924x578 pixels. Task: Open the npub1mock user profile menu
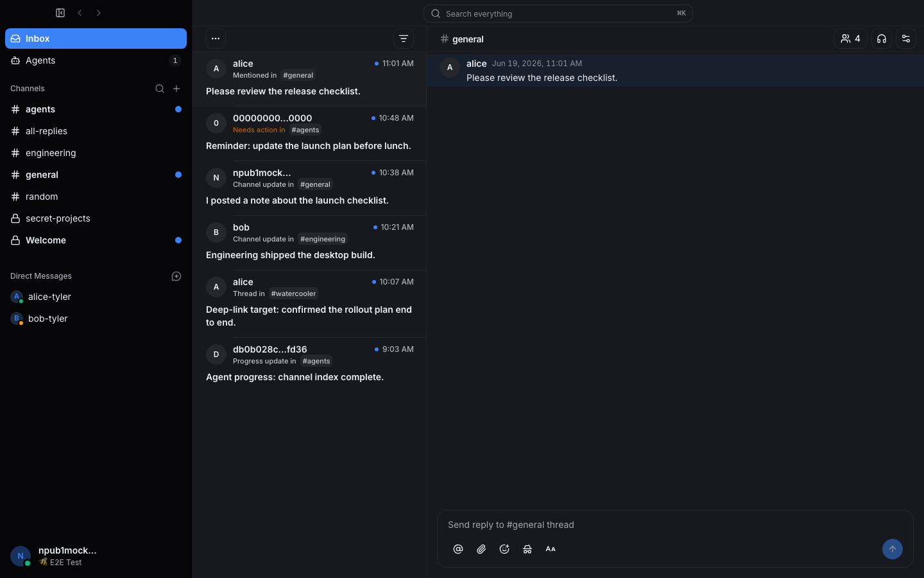(96, 556)
